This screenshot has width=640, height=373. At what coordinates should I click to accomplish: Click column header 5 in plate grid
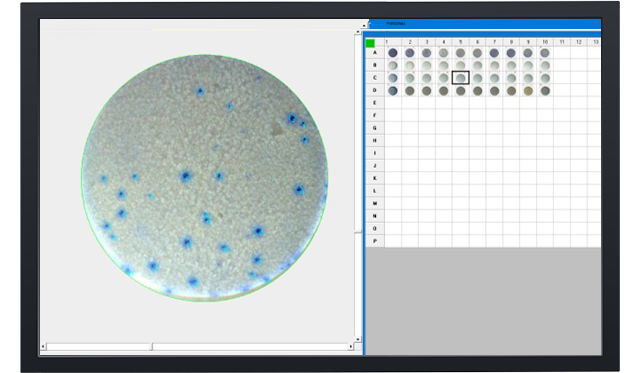point(460,42)
